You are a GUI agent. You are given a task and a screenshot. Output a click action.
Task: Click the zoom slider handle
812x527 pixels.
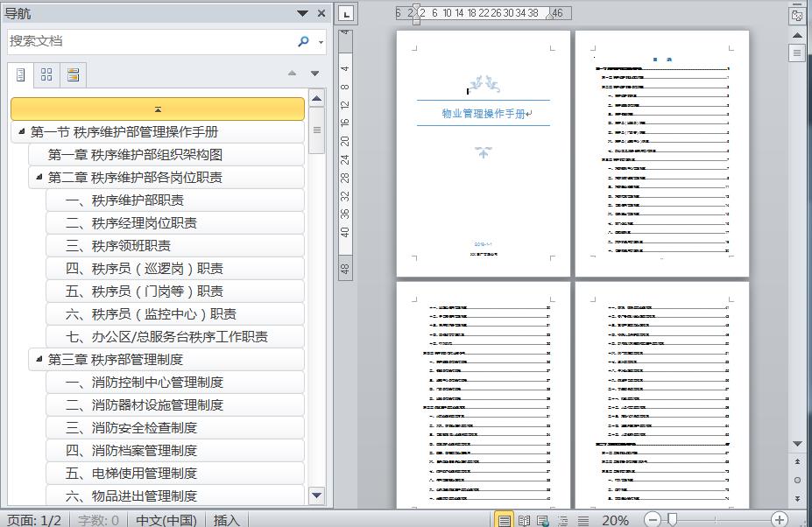(672, 520)
